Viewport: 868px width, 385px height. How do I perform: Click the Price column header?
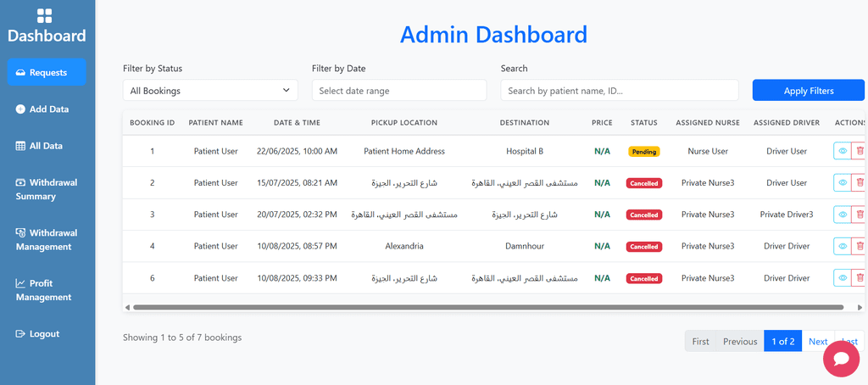[602, 122]
